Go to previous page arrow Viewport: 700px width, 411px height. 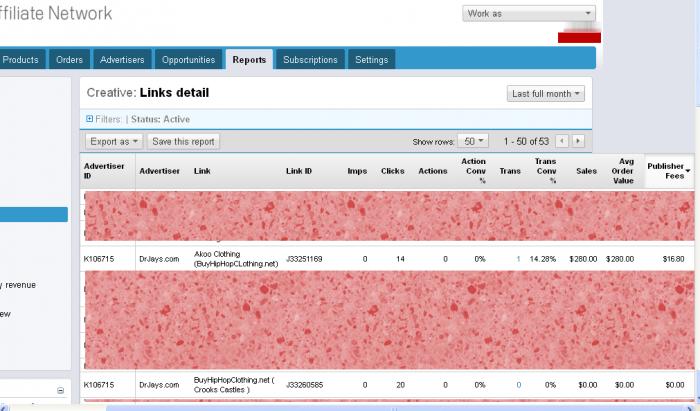coord(562,141)
